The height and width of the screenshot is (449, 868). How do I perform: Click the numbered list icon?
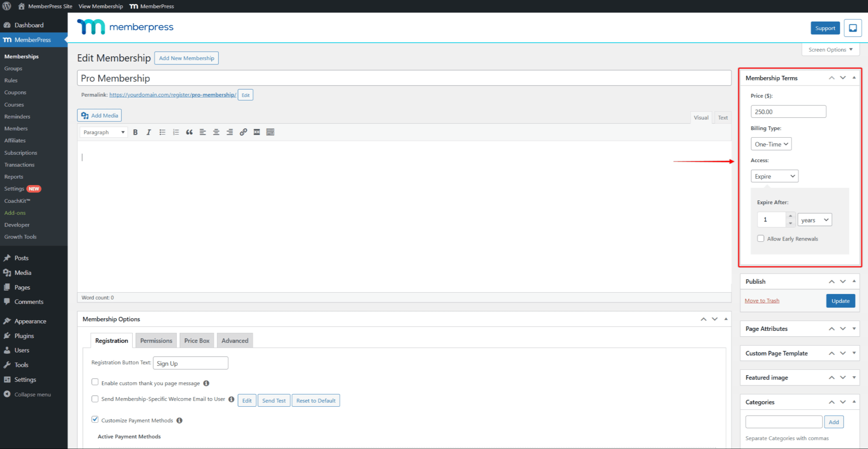click(x=176, y=132)
